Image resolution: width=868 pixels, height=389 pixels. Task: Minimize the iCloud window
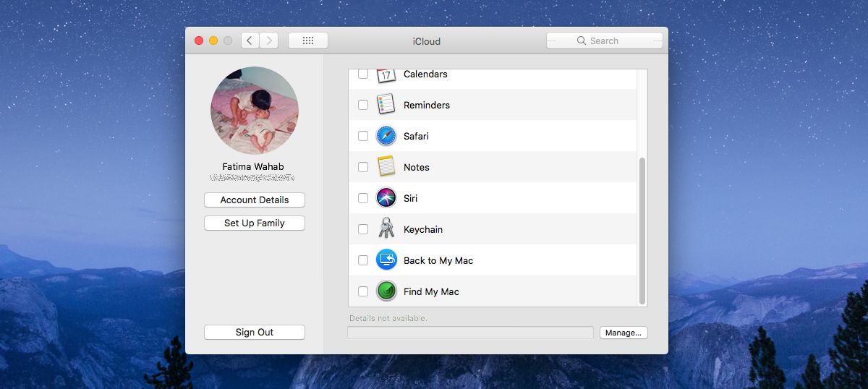(213, 41)
